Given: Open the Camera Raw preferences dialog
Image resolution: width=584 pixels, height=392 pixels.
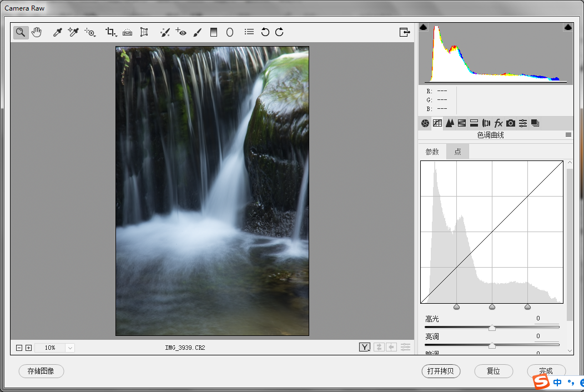Looking at the screenshot, I should (249, 32).
